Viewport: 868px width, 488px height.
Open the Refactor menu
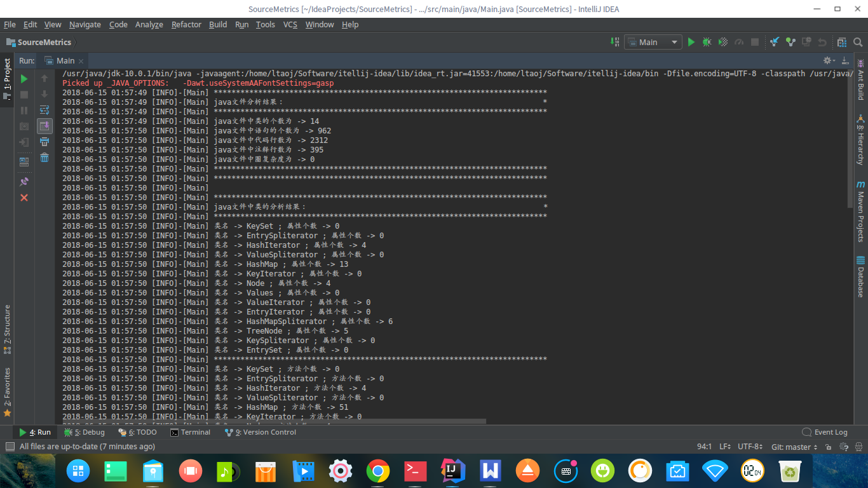[x=186, y=24]
